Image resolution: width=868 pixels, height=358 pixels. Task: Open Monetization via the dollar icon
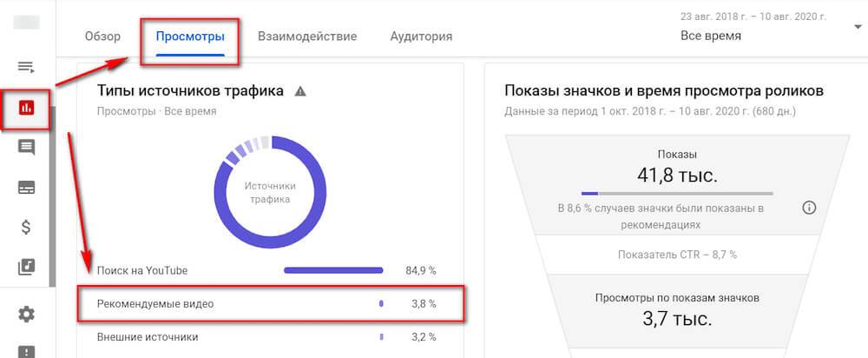tap(27, 228)
